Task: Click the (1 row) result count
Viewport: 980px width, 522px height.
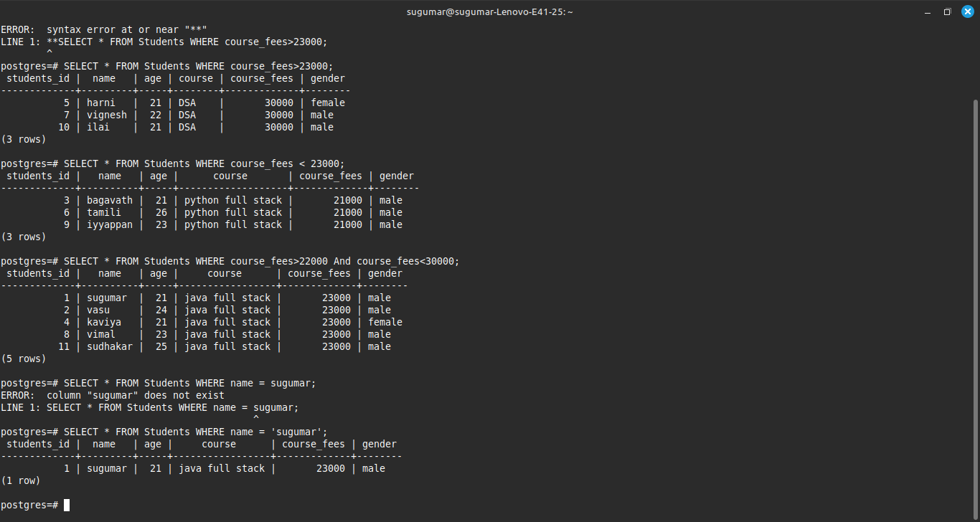Action: [x=21, y=480]
